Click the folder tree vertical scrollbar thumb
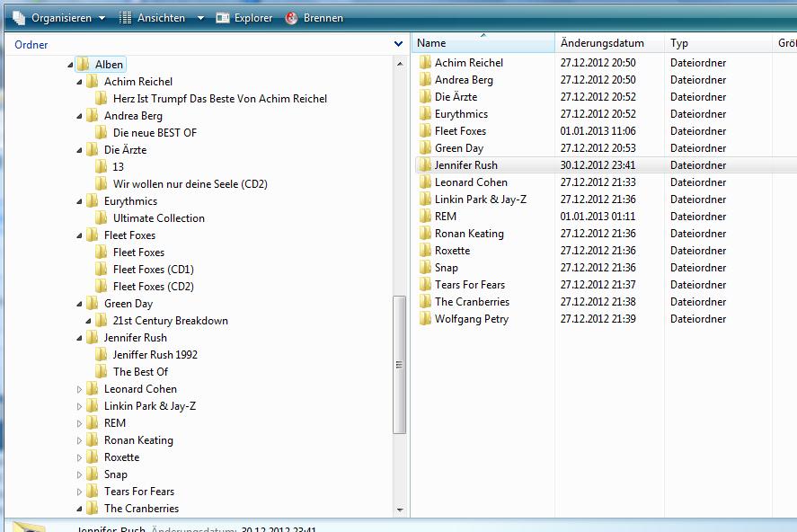The width and height of the screenshot is (797, 532). click(x=400, y=365)
